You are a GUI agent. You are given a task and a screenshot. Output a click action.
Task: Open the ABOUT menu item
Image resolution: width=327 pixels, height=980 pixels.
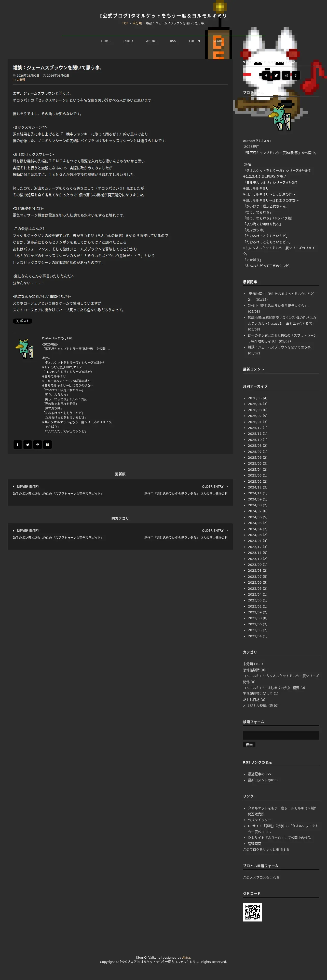tap(152, 41)
